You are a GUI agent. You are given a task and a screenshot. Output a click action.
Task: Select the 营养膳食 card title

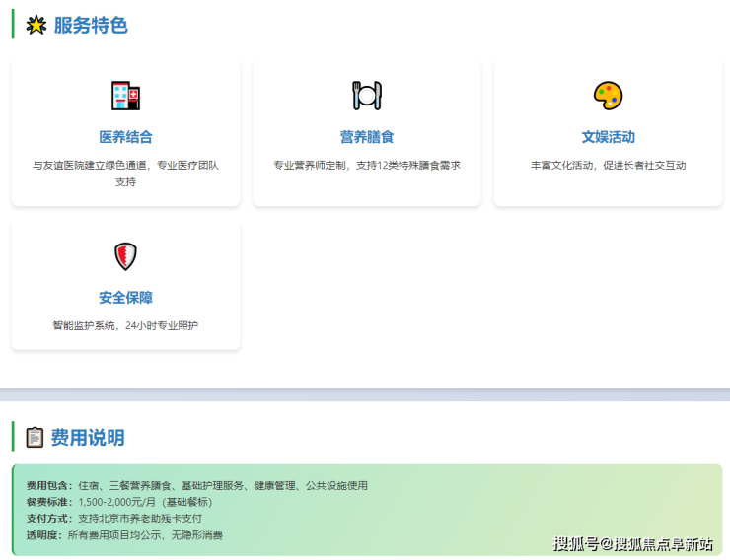[366, 137]
